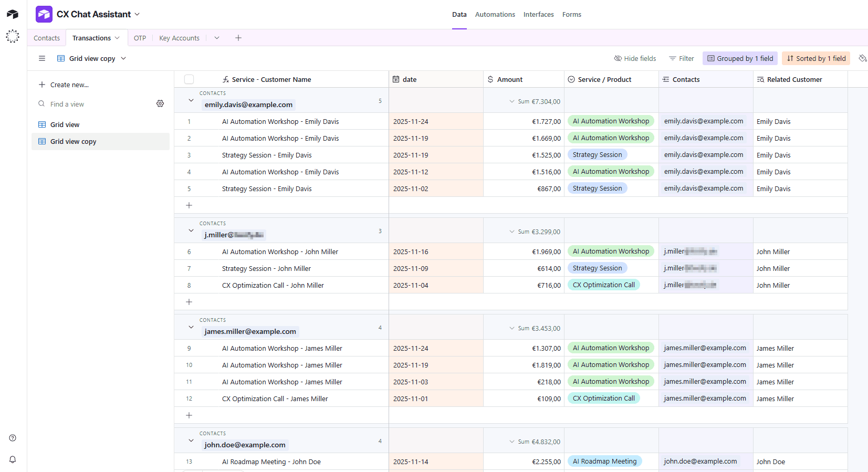Click the row colour paint bucket icon
868x472 pixels.
coord(862,58)
